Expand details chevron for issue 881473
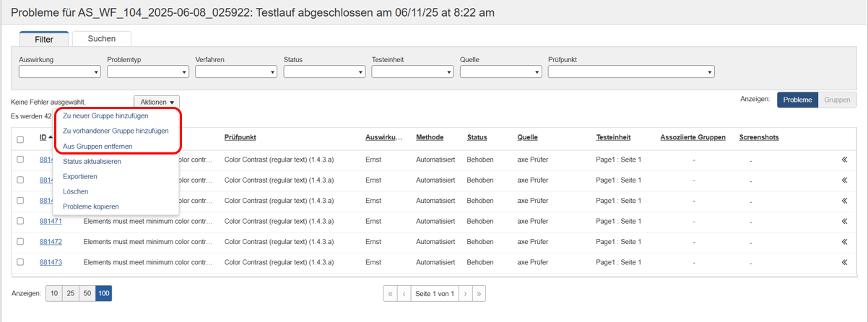 click(844, 262)
